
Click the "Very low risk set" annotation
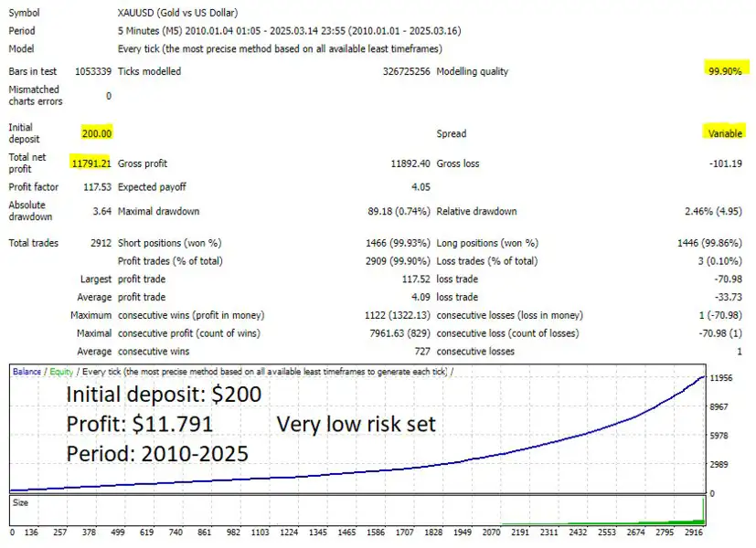(x=356, y=425)
